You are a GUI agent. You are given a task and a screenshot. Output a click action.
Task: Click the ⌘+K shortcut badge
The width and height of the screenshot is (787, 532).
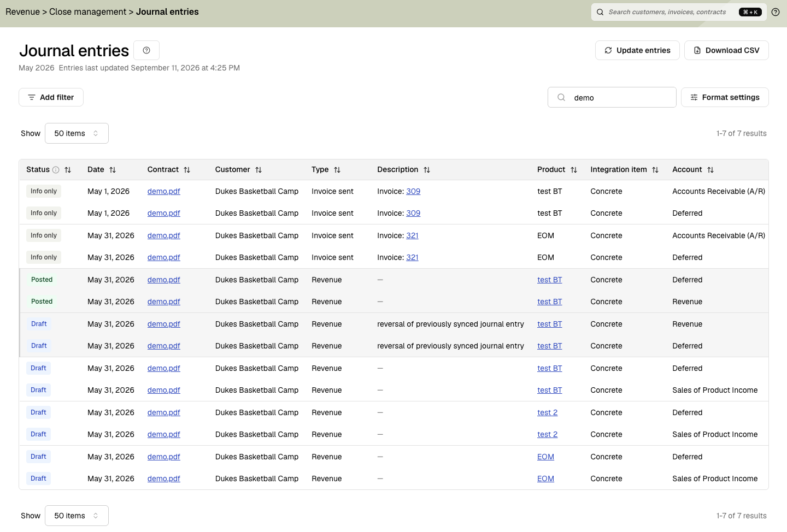coord(750,12)
